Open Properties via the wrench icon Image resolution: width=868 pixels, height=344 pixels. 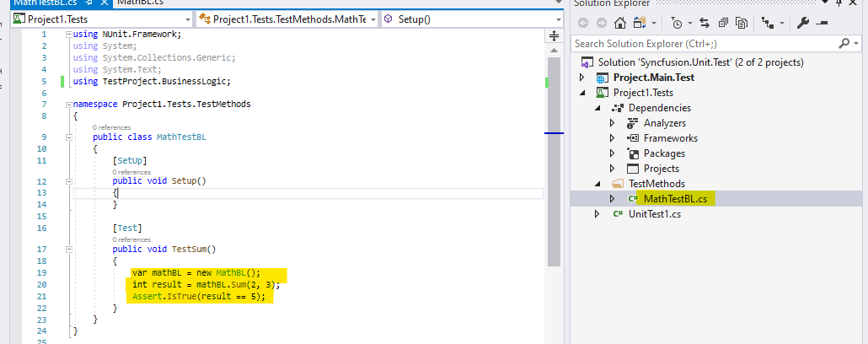[x=803, y=23]
